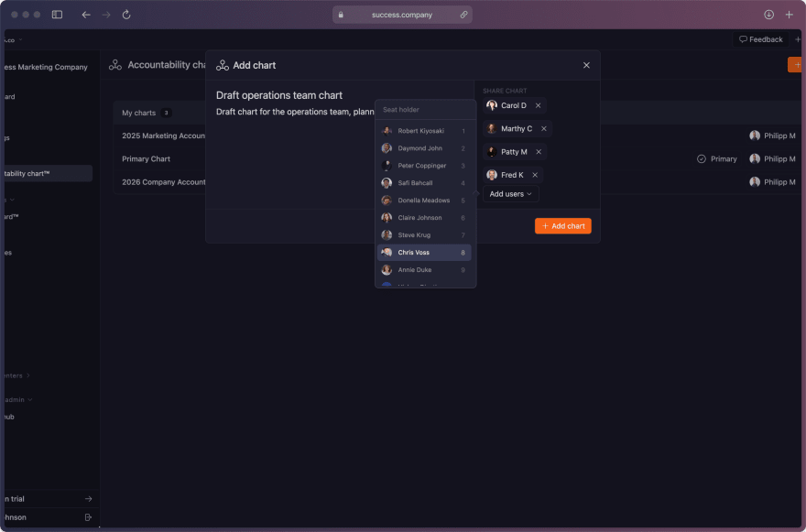Click the Seat holder search field
The width and height of the screenshot is (806, 532).
426,110
